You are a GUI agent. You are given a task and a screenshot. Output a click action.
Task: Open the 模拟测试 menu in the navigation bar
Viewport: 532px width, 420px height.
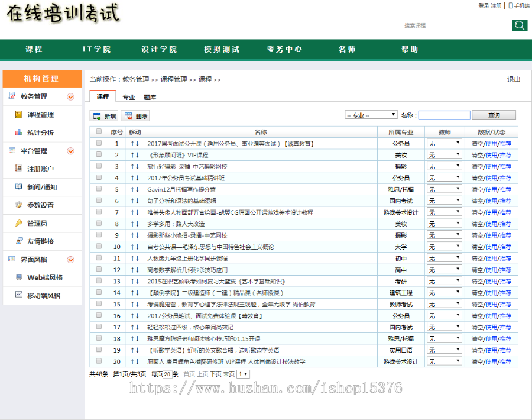tap(222, 50)
